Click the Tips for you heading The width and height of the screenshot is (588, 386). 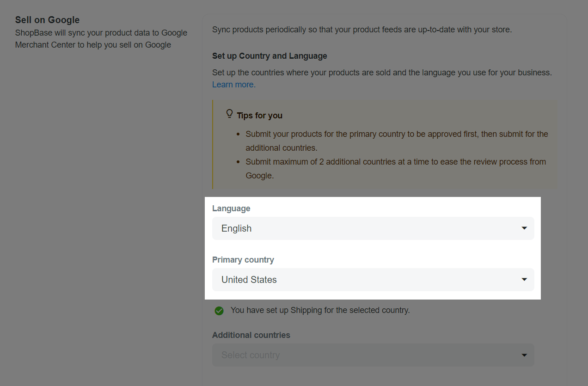click(259, 116)
